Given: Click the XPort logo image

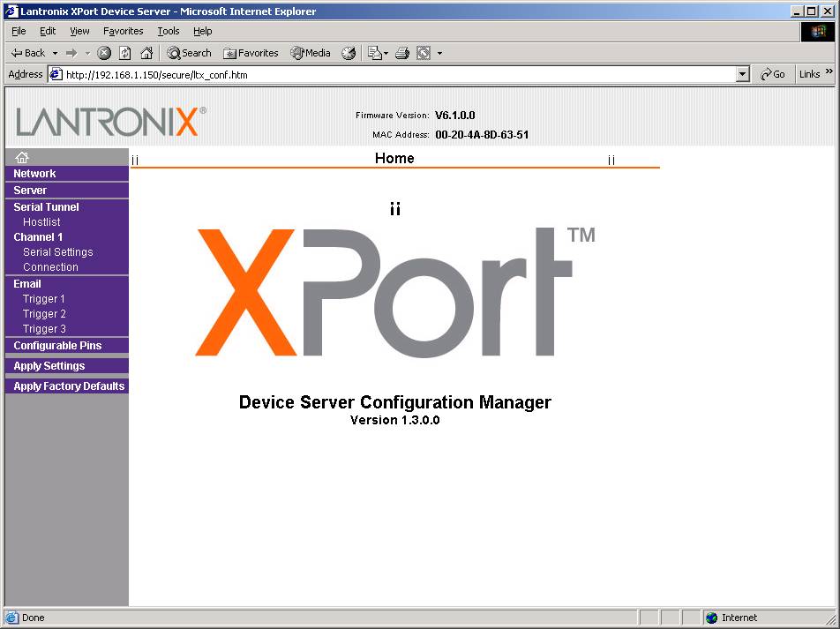Looking at the screenshot, I should pyautogui.click(x=395, y=292).
